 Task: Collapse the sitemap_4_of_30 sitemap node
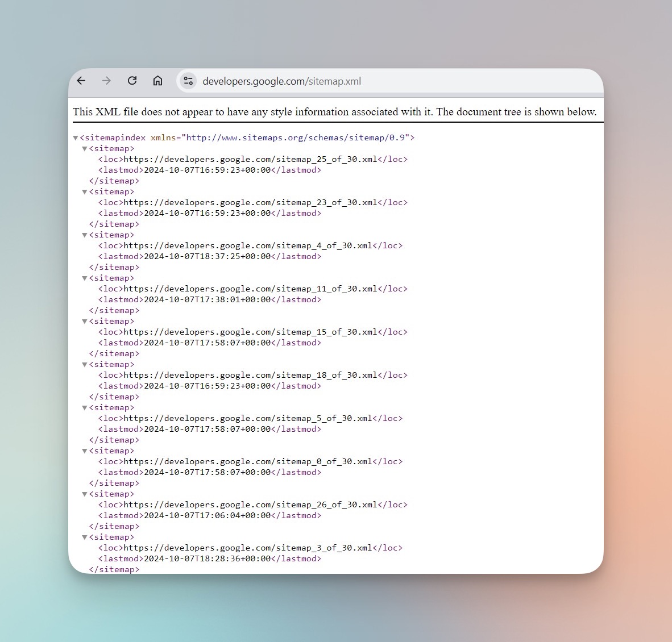point(84,235)
